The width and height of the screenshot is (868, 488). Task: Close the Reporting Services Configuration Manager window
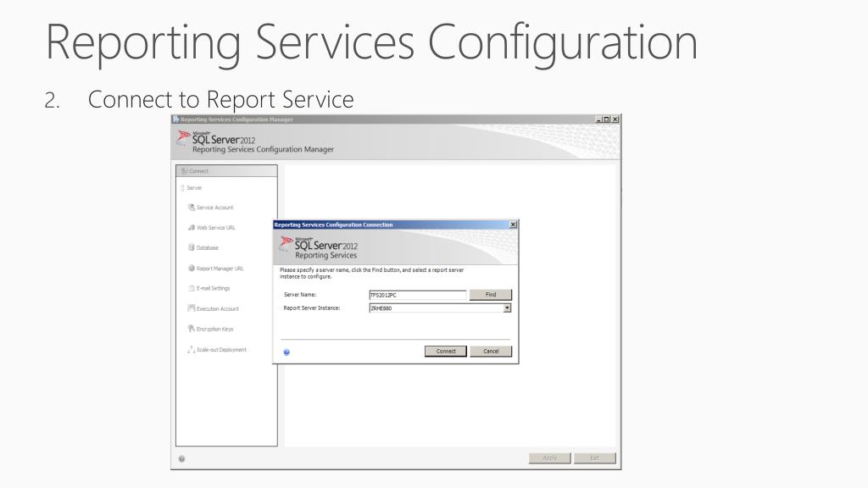point(615,119)
